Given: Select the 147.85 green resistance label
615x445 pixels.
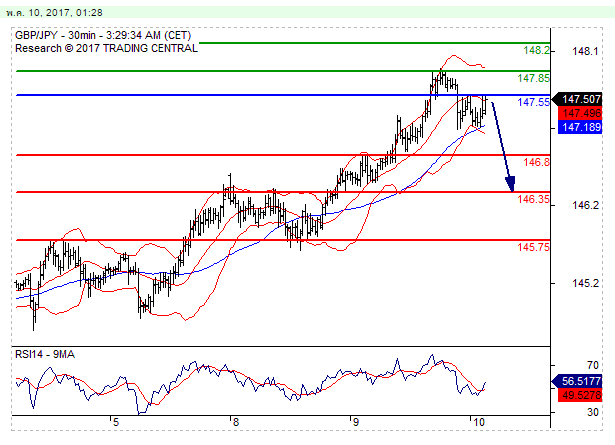Looking at the screenshot, I should click(x=532, y=78).
